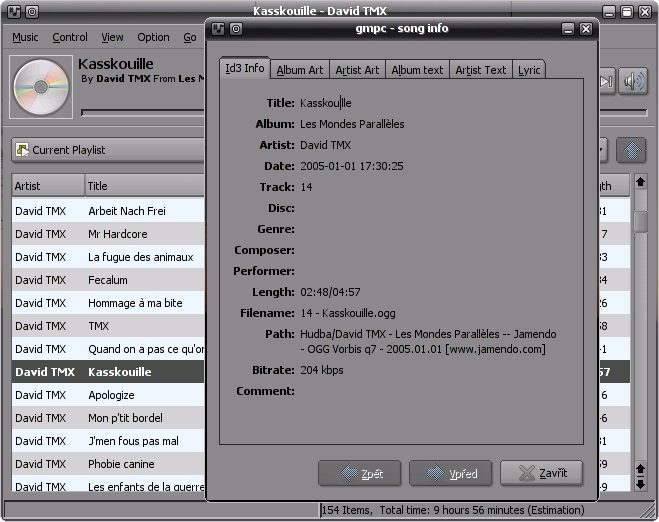Select playlist row Phobie canine
This screenshot has height=522, width=659.
108,464
